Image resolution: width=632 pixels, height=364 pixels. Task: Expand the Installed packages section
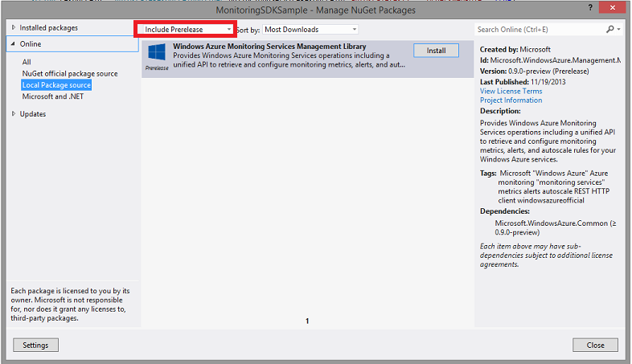[14, 27]
